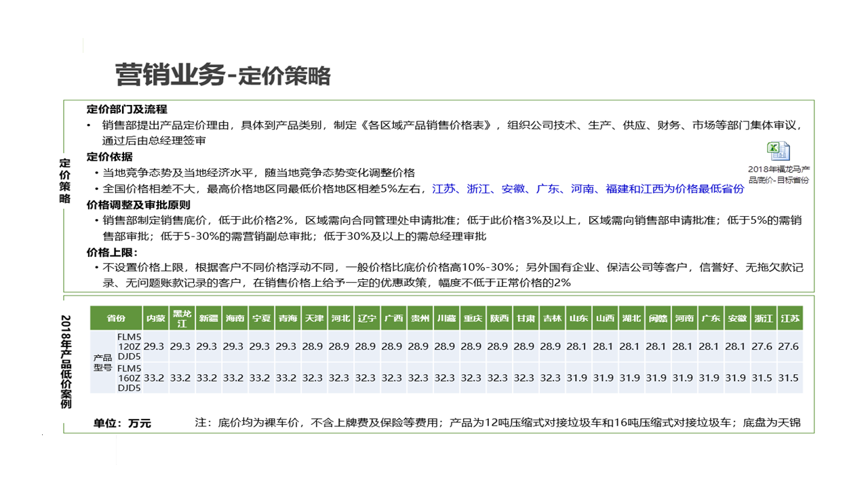Viewport: 868px width, 488px height.
Task: Select the 省份 table header cell
Action: (116, 318)
